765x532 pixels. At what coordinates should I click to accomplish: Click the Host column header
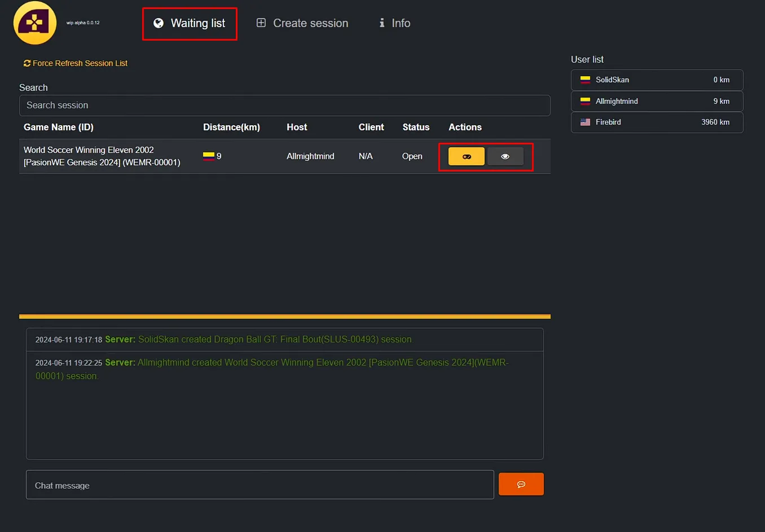click(x=297, y=127)
